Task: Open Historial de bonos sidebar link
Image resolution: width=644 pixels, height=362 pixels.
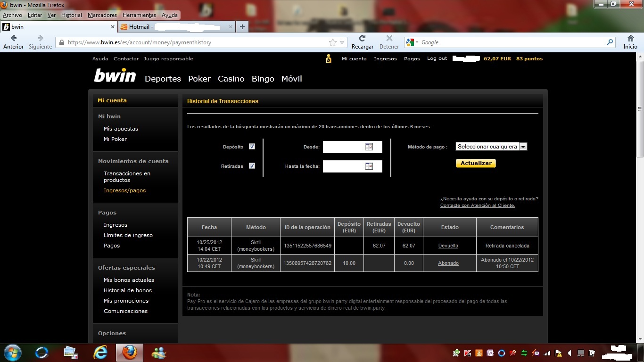Action: 128,290
